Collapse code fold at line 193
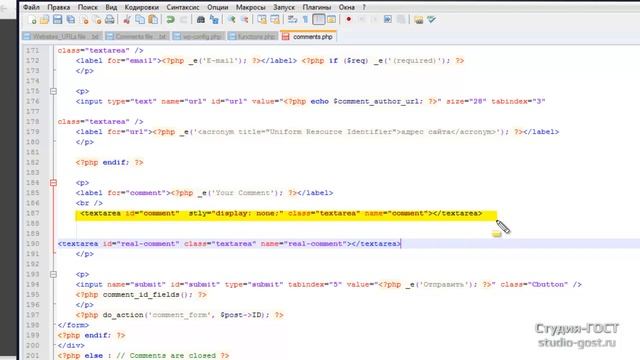The image size is (640, 360). coord(53,274)
